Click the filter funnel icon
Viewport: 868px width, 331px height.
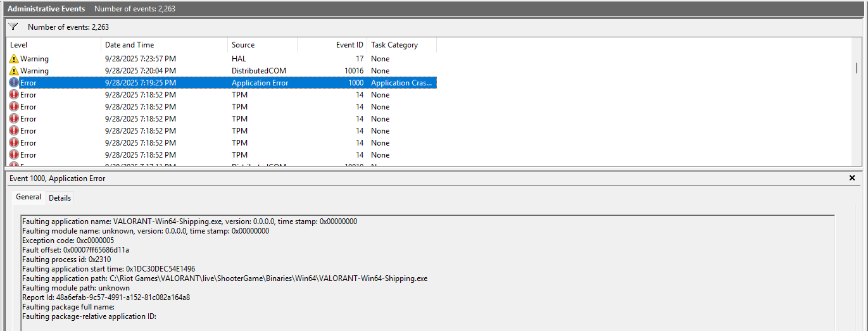(x=13, y=27)
